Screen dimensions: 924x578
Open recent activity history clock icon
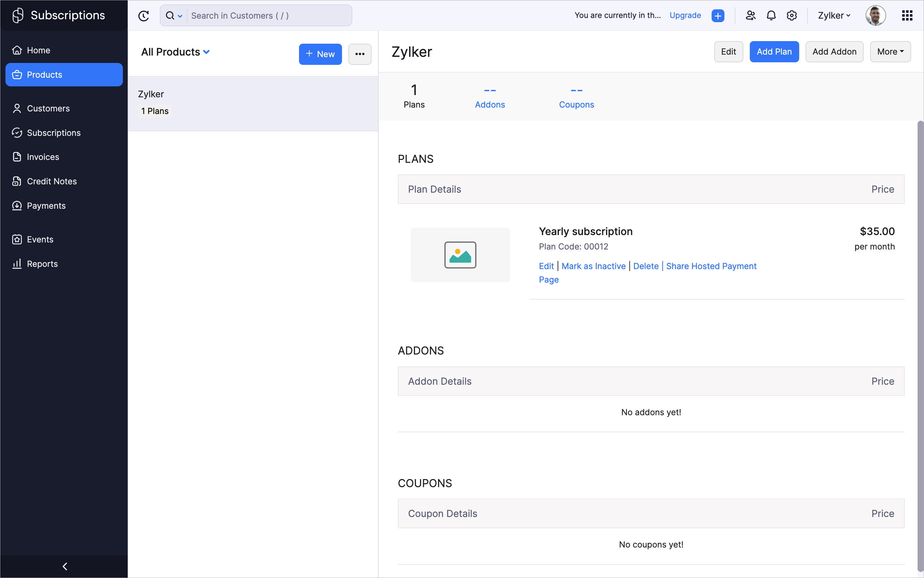[143, 16]
